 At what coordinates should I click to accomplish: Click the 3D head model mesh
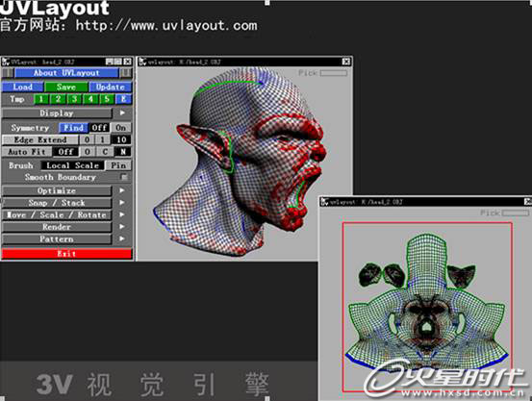point(240,162)
